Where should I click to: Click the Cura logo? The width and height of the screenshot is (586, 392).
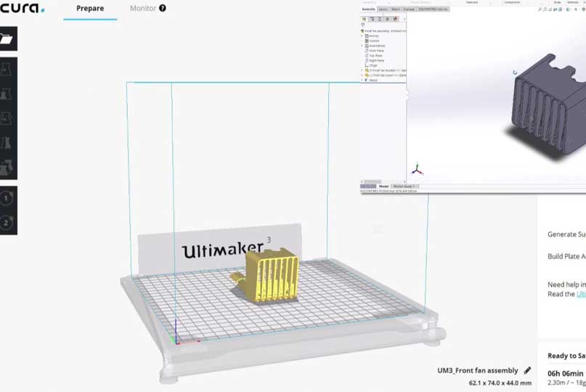(x=22, y=8)
